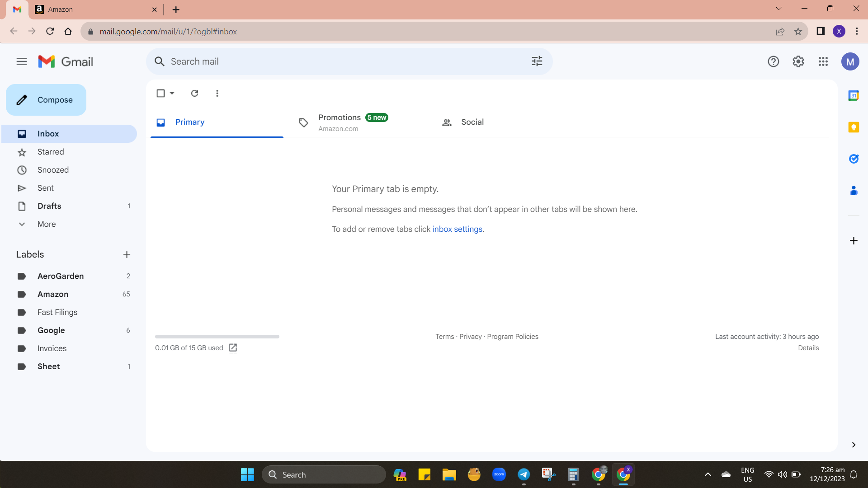Get add-ons with the plus icon

coord(854,241)
